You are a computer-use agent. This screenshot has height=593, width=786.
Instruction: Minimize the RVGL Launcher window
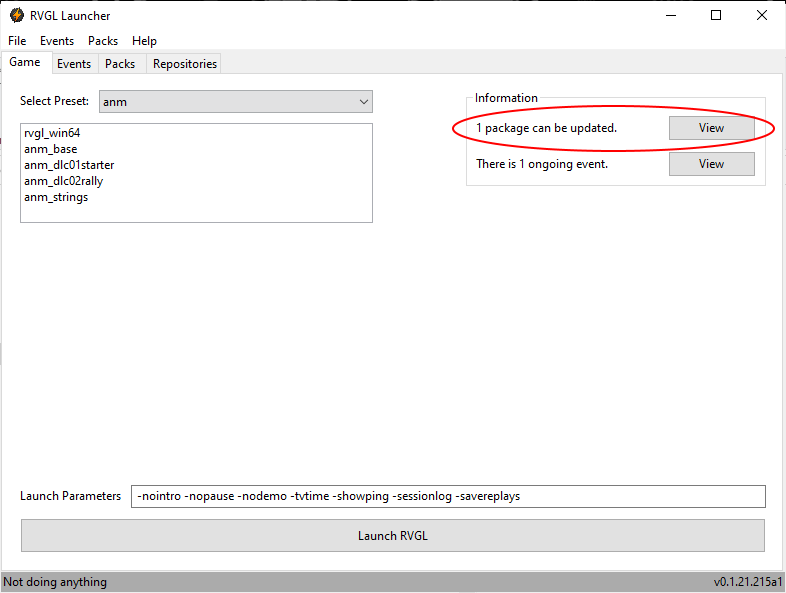point(671,16)
